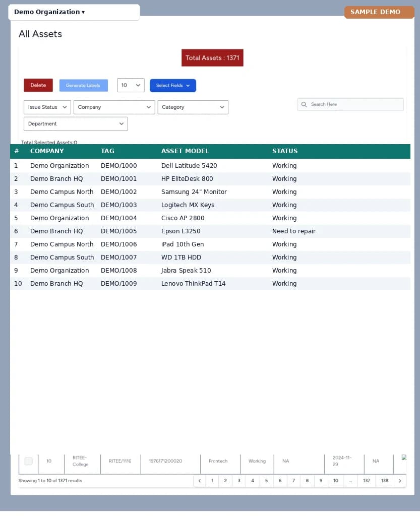Select the Dell Latitude 5420 cell
420x516 pixels.
189,166
